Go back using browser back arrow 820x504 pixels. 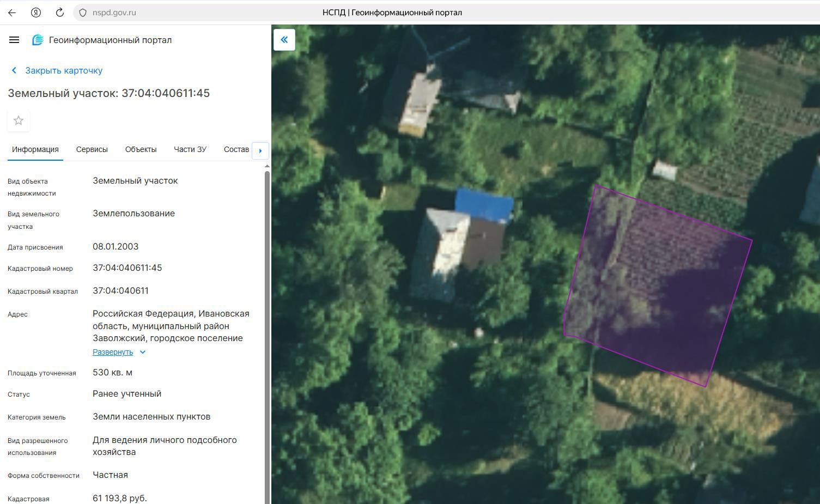[x=12, y=13]
